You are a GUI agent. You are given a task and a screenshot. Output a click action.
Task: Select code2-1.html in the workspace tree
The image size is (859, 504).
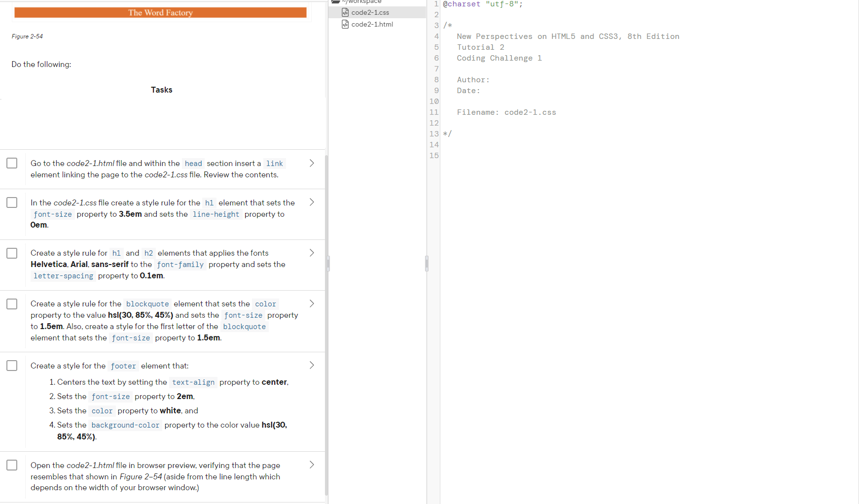373,24
